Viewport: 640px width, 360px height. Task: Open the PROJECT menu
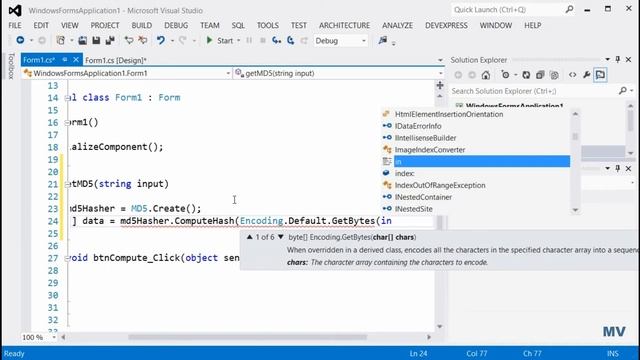105,25
